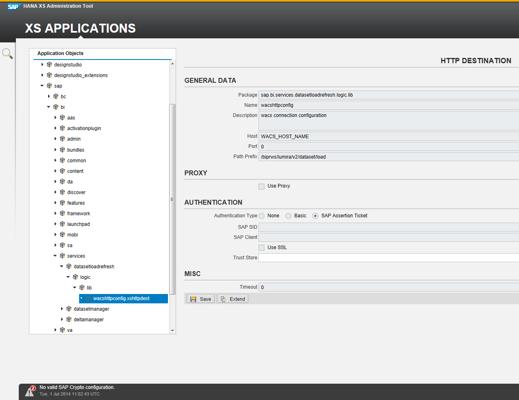Click the warning icon in status bar

[31, 391]
